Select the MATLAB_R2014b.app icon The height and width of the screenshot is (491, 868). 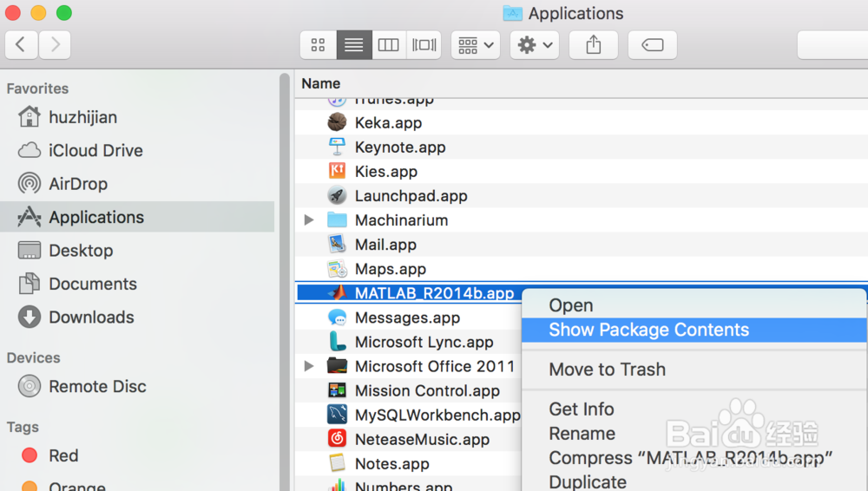pyautogui.click(x=337, y=292)
